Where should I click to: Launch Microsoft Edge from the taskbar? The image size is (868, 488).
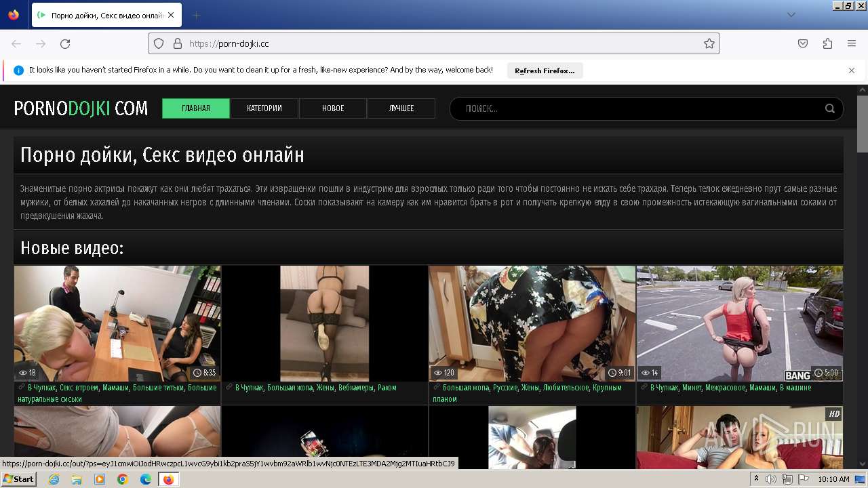click(x=146, y=479)
